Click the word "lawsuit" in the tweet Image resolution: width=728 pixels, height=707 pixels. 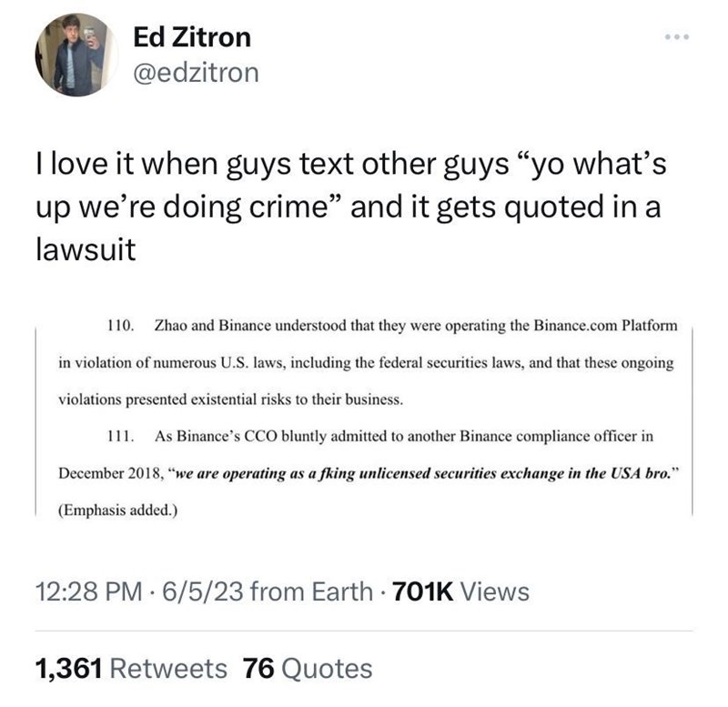[x=85, y=250]
